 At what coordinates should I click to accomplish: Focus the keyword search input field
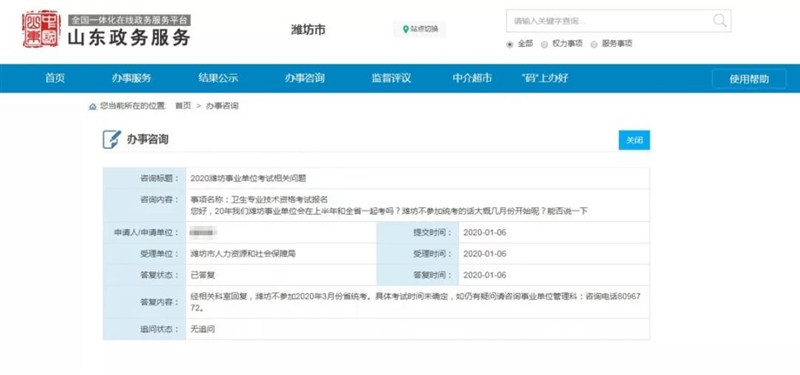[x=610, y=21]
